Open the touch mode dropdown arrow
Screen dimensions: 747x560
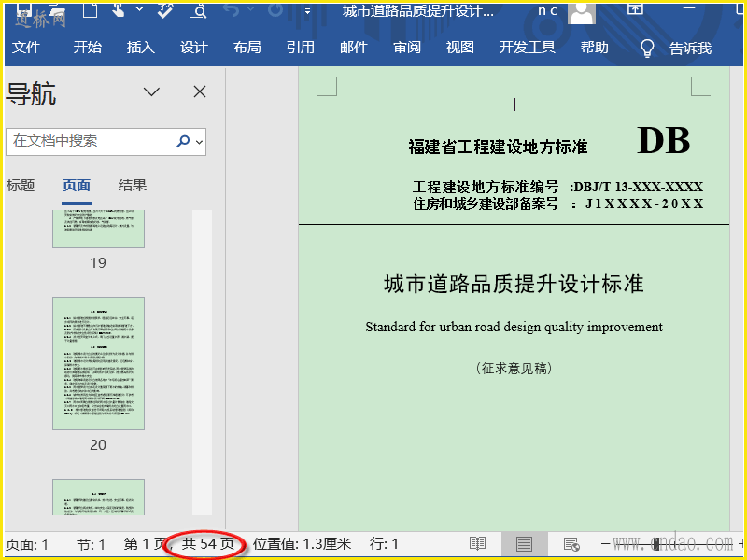pos(139,9)
